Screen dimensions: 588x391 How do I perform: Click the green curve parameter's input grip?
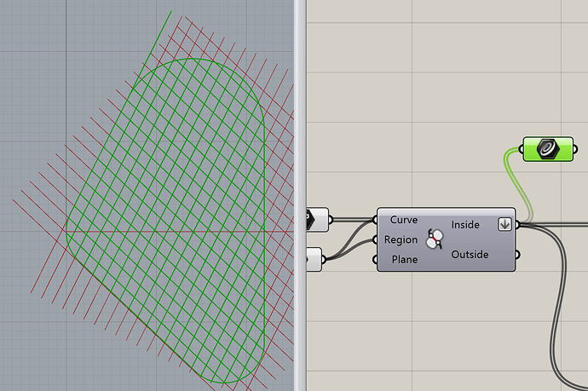[522, 149]
